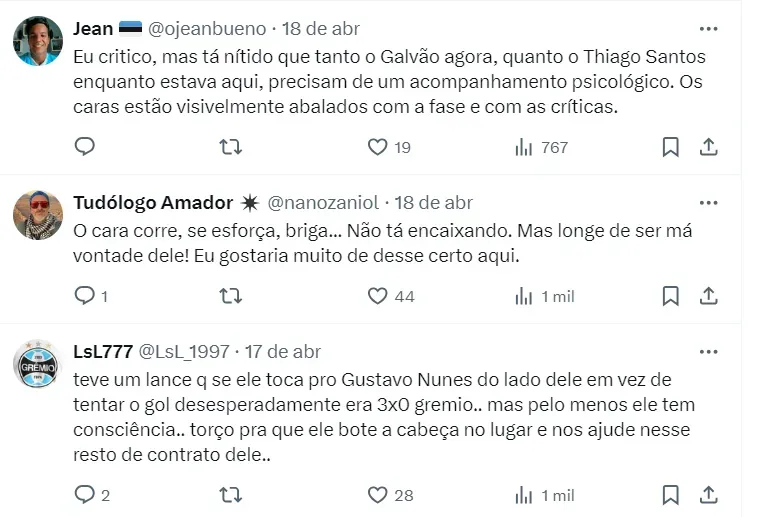Open more options on LsL777's tweet
Viewport: 757px width, 517px height.
[x=708, y=352]
